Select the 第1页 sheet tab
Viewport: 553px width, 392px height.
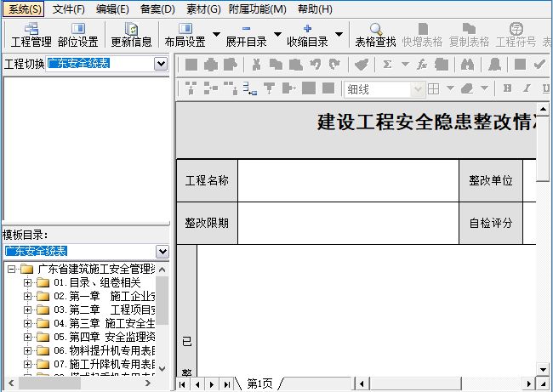pyautogui.click(x=259, y=384)
